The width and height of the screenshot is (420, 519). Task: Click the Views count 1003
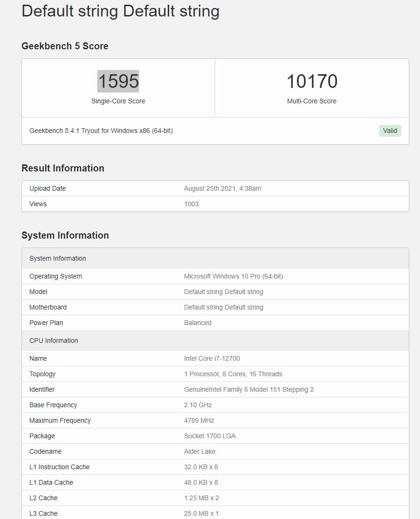(x=191, y=204)
